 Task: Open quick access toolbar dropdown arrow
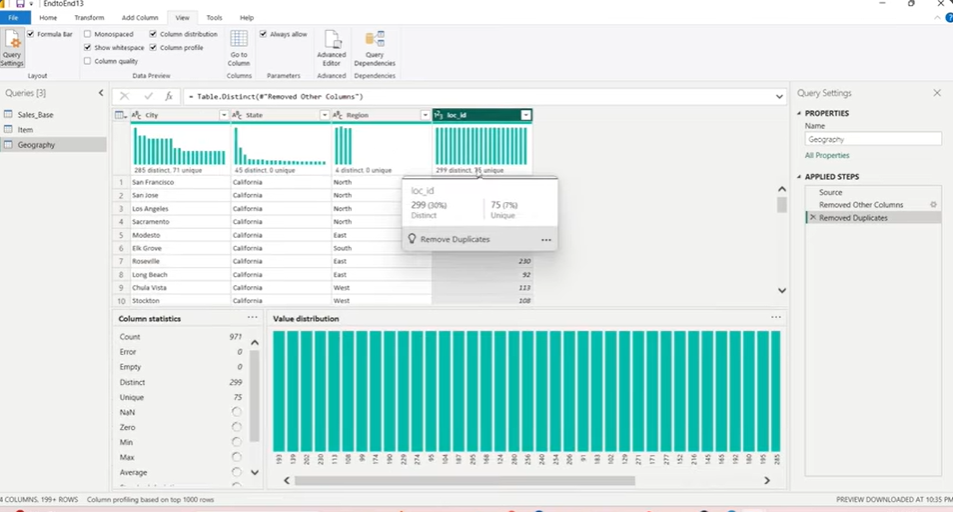[31, 4]
